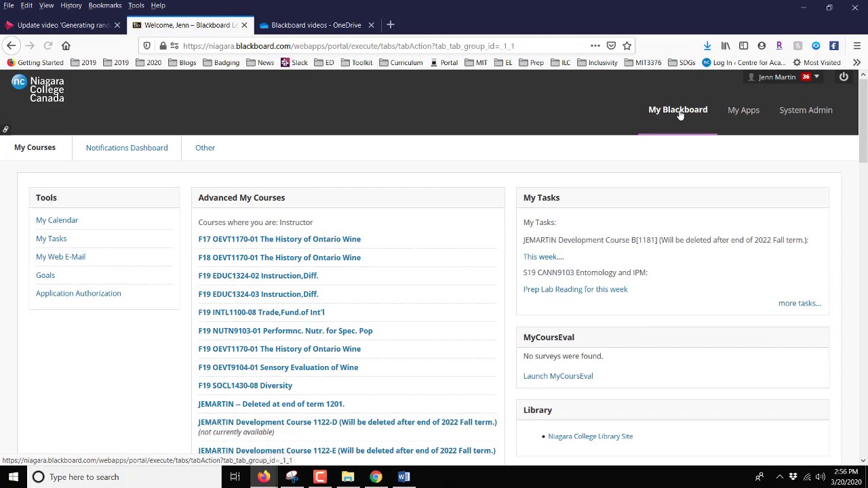Open the Firefox library icon
Viewport: 868px width, 488px height.
pos(726,45)
